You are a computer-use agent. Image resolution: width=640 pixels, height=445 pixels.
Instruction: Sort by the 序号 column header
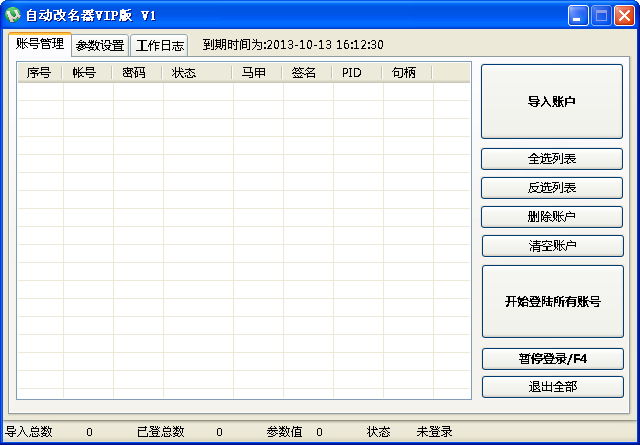pos(40,73)
